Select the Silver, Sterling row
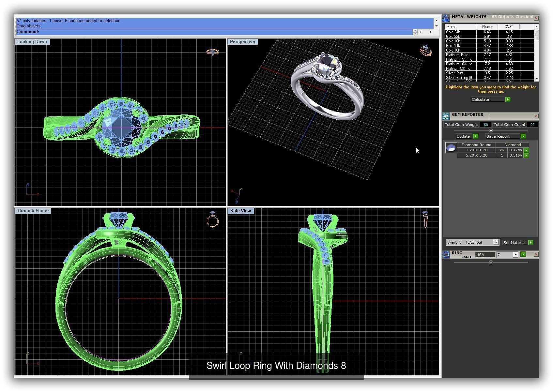The width and height of the screenshot is (553, 392). pyautogui.click(x=489, y=78)
